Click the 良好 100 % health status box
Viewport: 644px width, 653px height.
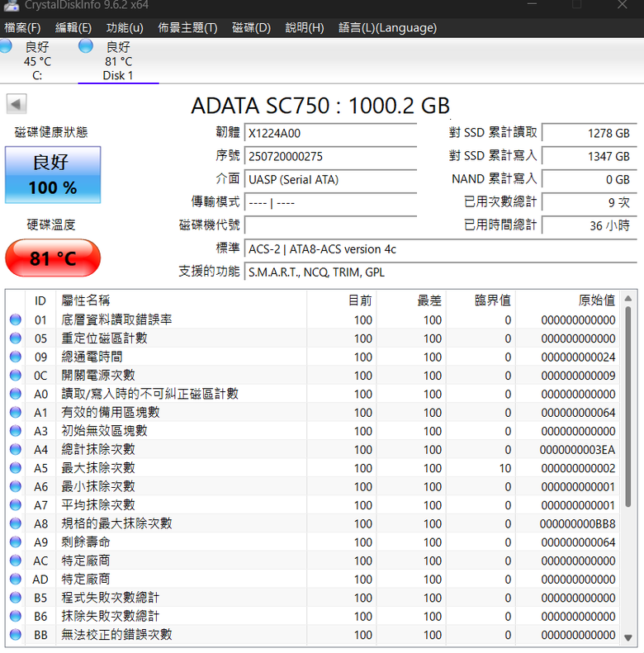(x=53, y=175)
